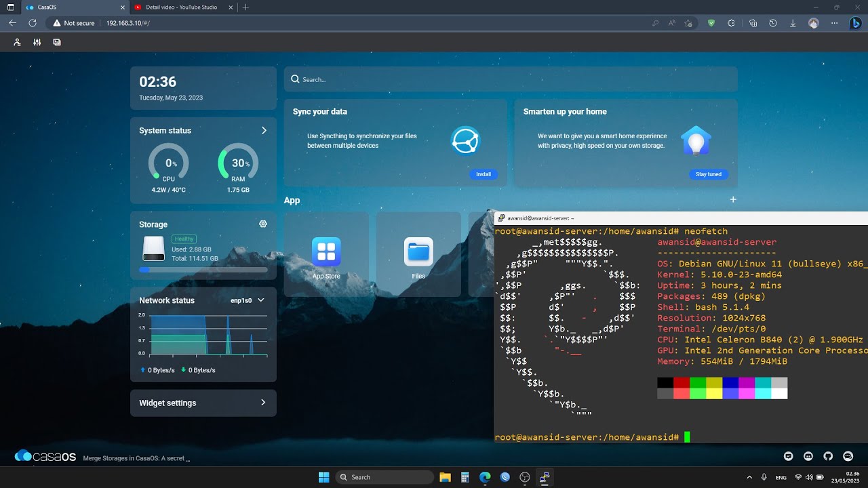Click the 02:36 clock widget
This screenshot has width=868, height=488.
(x=203, y=88)
